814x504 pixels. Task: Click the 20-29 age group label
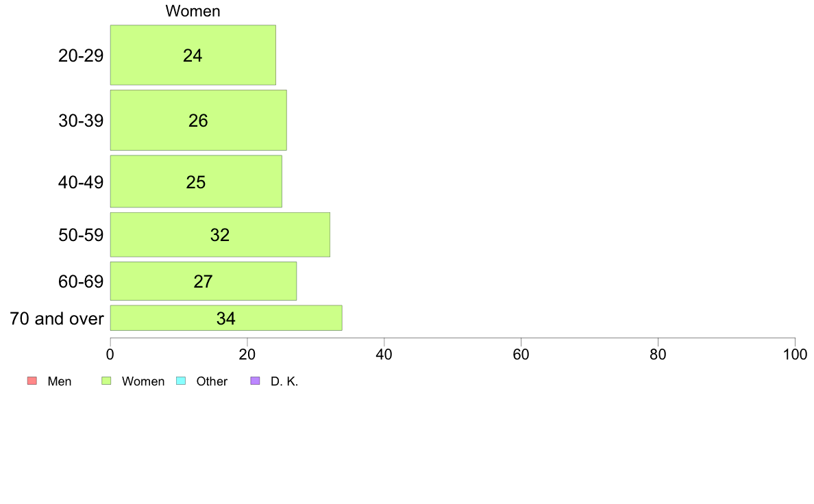point(81,55)
